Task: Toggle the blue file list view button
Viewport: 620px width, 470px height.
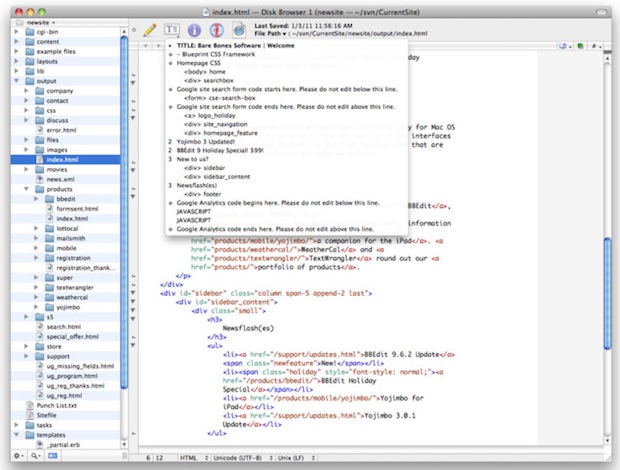Action: pos(53,456)
